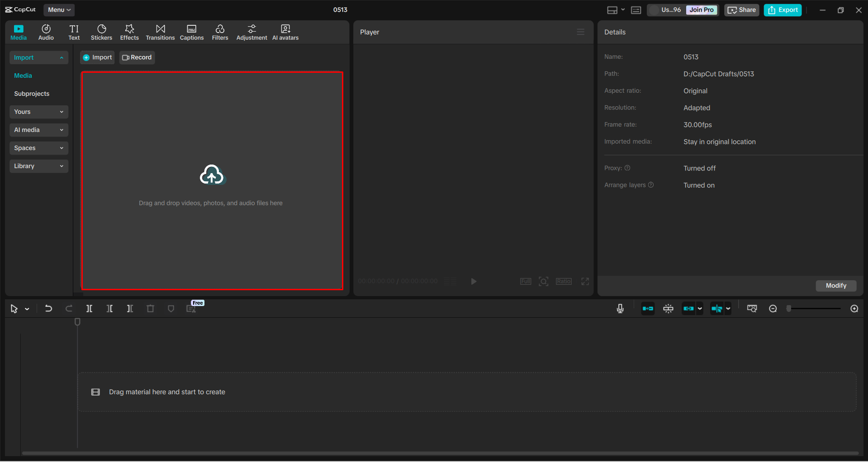868x462 pixels.
Task: Open the Library dropdown
Action: (38, 166)
